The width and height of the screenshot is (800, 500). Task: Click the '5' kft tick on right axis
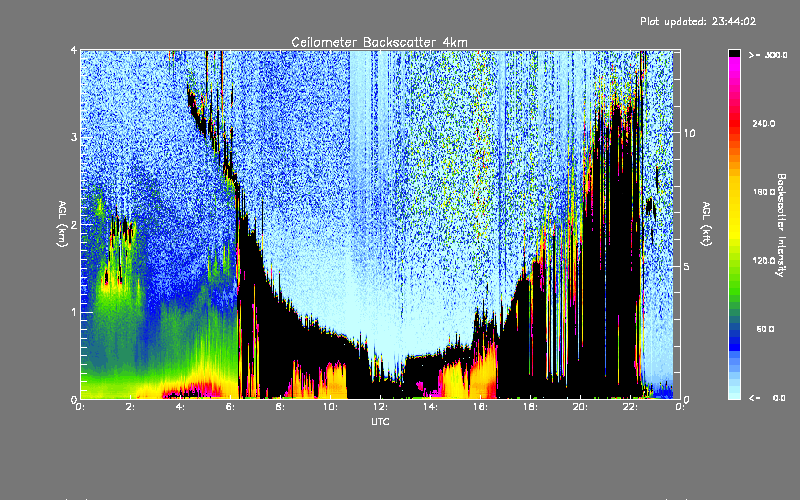click(686, 267)
